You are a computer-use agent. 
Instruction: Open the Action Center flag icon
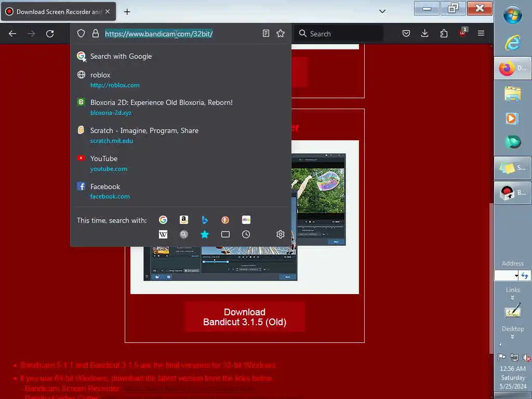[501, 357]
